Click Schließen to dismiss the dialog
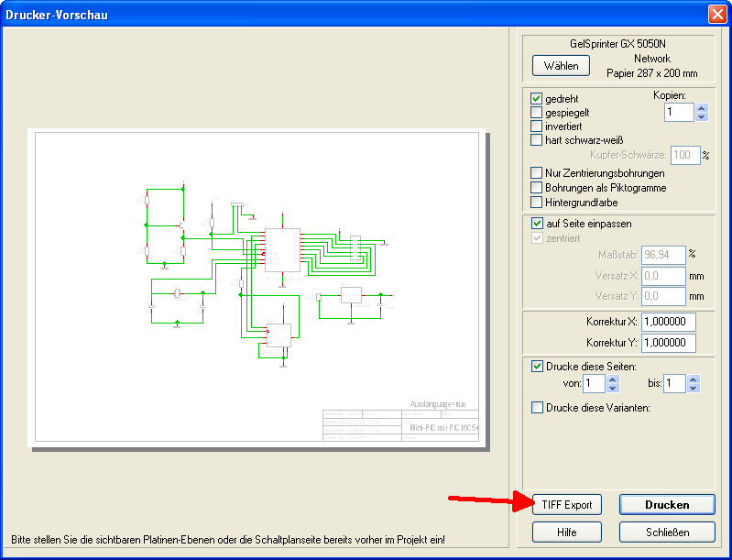Screen dimensions: 732x560 click(666, 532)
